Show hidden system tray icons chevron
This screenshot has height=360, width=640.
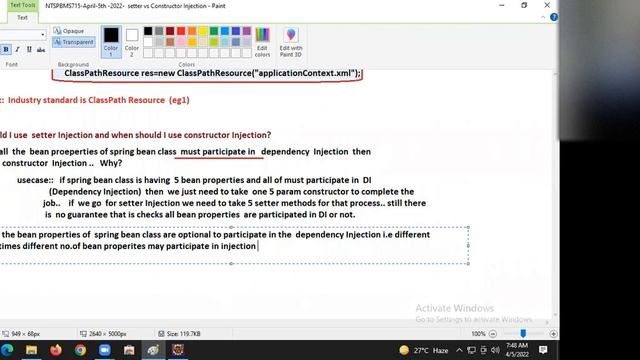tap(459, 350)
